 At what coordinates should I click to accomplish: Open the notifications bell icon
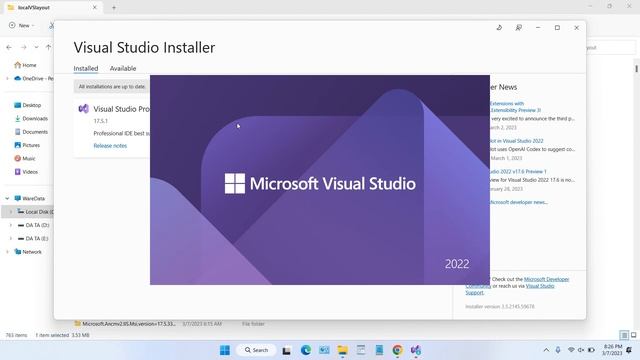[629, 350]
